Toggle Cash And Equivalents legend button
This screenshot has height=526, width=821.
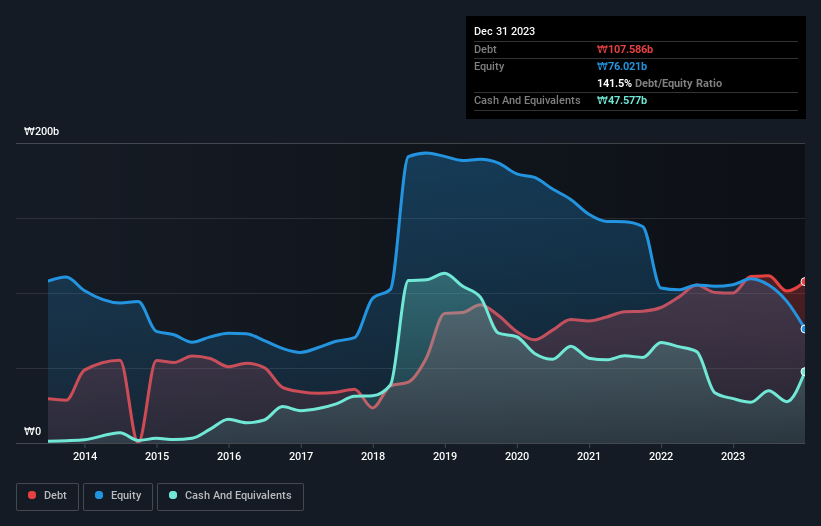pyautogui.click(x=230, y=496)
